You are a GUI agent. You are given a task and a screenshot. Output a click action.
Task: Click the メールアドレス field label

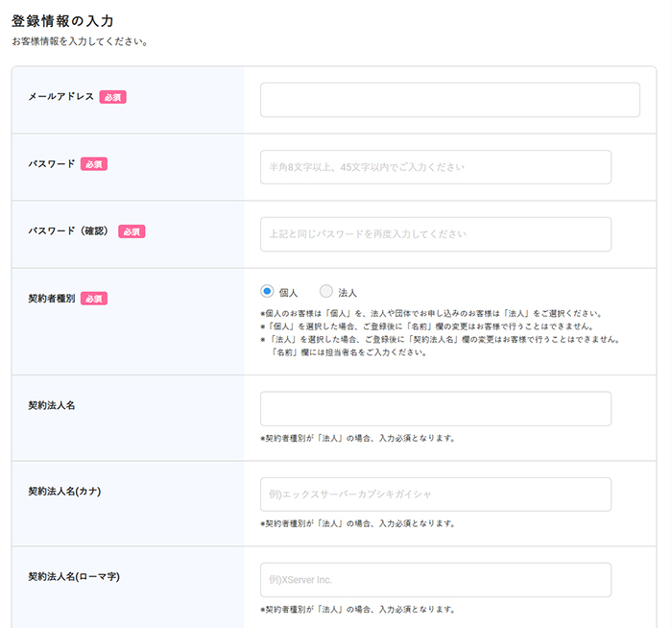[x=61, y=97]
